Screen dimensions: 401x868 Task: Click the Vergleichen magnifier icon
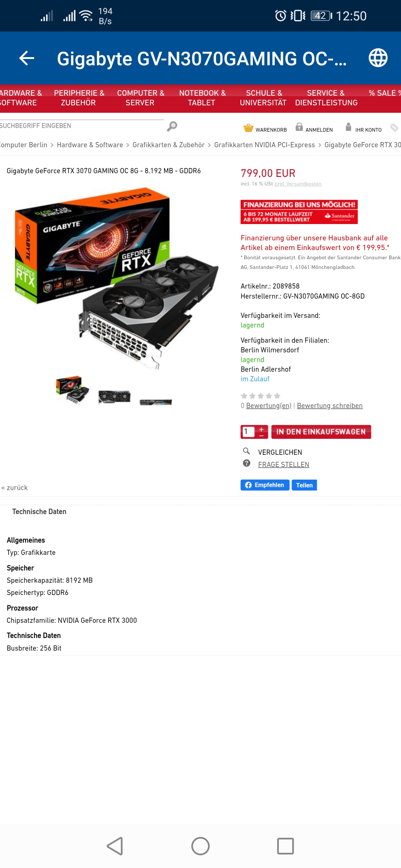pos(246,451)
